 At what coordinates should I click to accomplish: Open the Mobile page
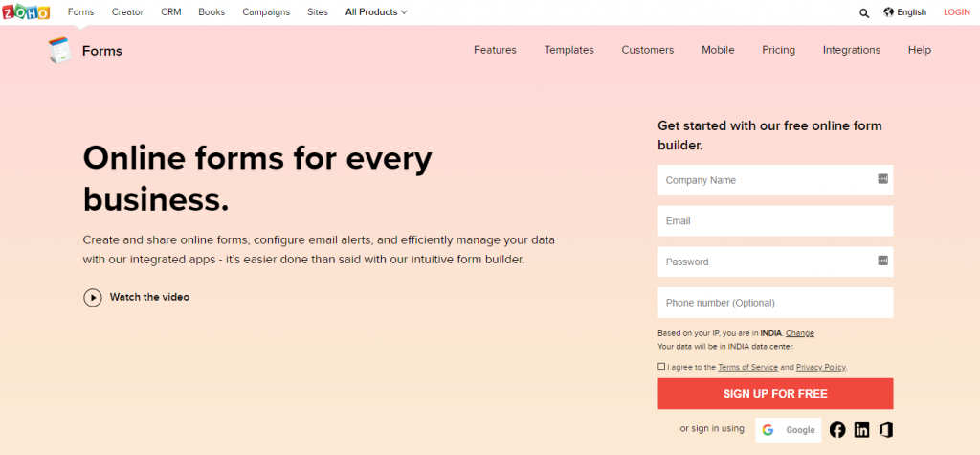coord(718,50)
